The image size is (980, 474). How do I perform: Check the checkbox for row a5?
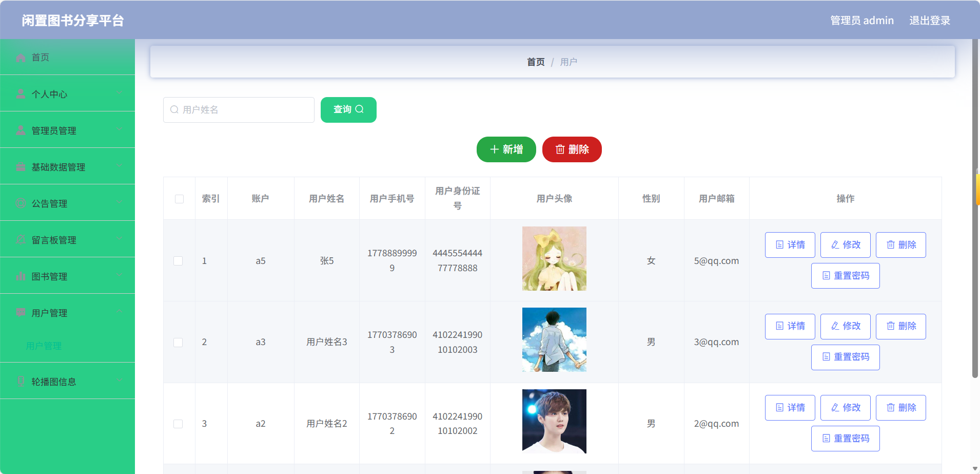pyautogui.click(x=178, y=261)
